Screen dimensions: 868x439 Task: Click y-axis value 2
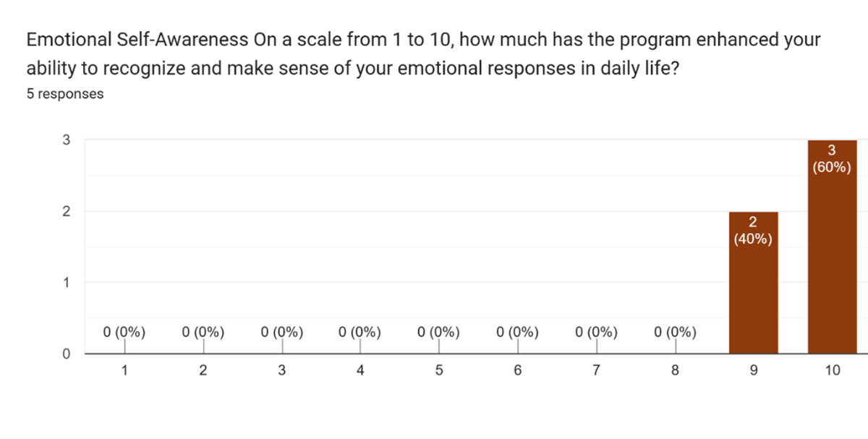[66, 212]
